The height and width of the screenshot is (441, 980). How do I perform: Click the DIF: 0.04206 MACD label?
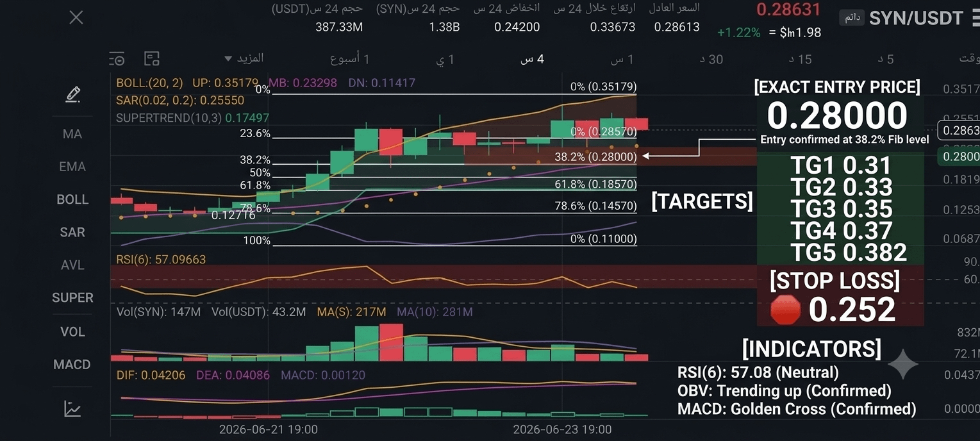[x=151, y=375]
